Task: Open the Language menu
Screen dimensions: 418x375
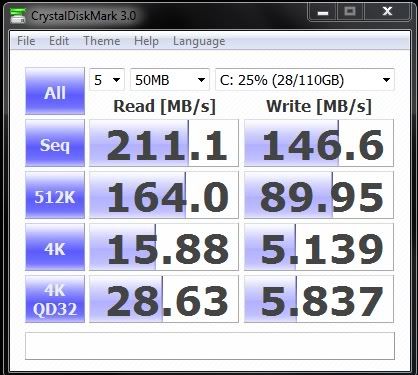Action: pos(199,42)
